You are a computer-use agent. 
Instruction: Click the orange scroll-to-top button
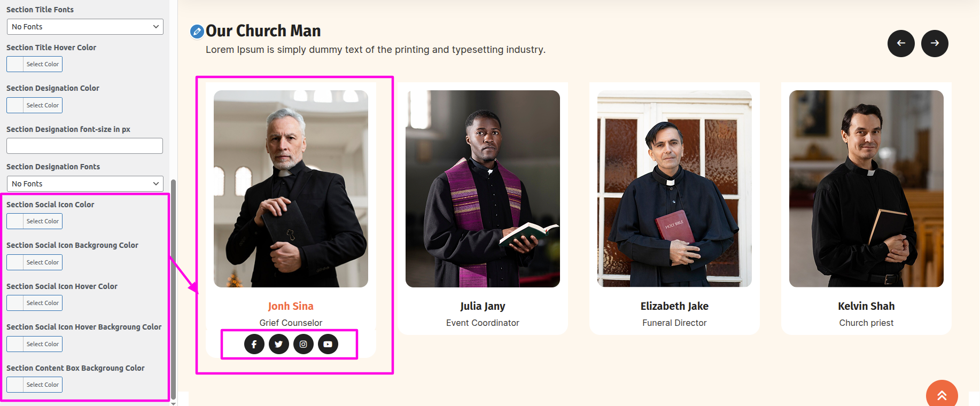942,395
